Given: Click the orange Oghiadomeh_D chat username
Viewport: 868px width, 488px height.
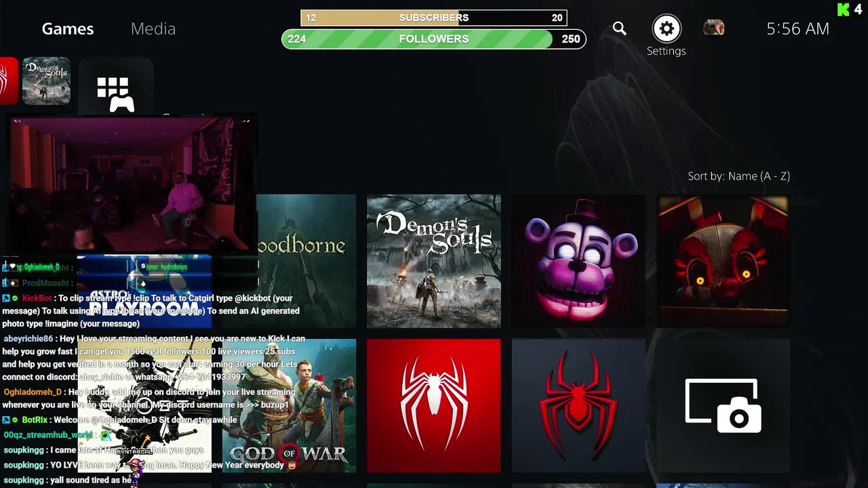Looking at the screenshot, I should tap(33, 392).
